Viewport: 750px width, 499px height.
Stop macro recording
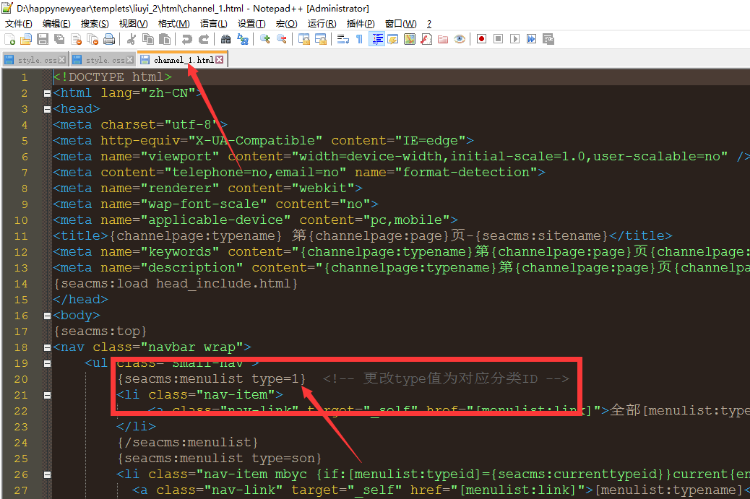[498, 39]
